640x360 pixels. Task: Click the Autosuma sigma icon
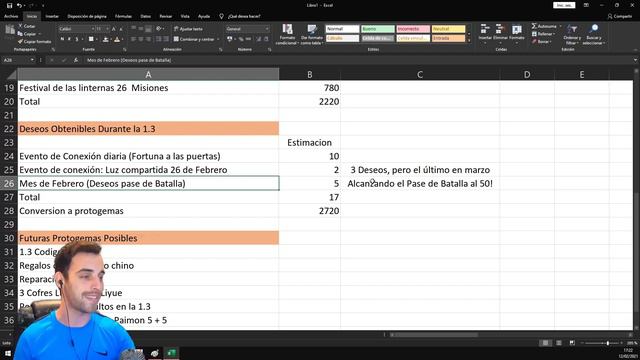tap(534, 26)
